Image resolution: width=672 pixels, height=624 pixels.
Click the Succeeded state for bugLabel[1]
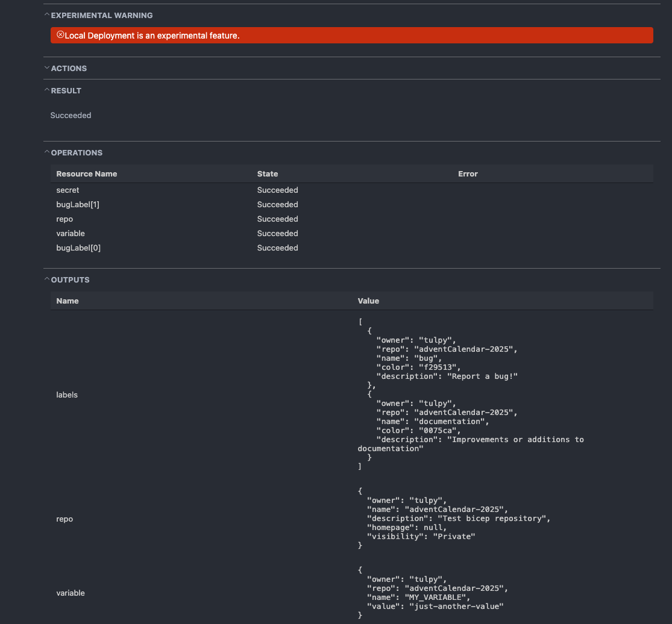(x=277, y=205)
